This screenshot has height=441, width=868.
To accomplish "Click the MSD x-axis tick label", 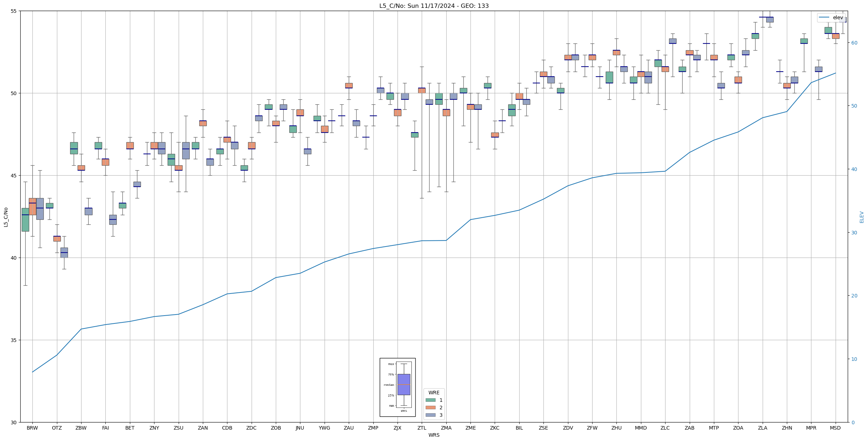I will [835, 428].
